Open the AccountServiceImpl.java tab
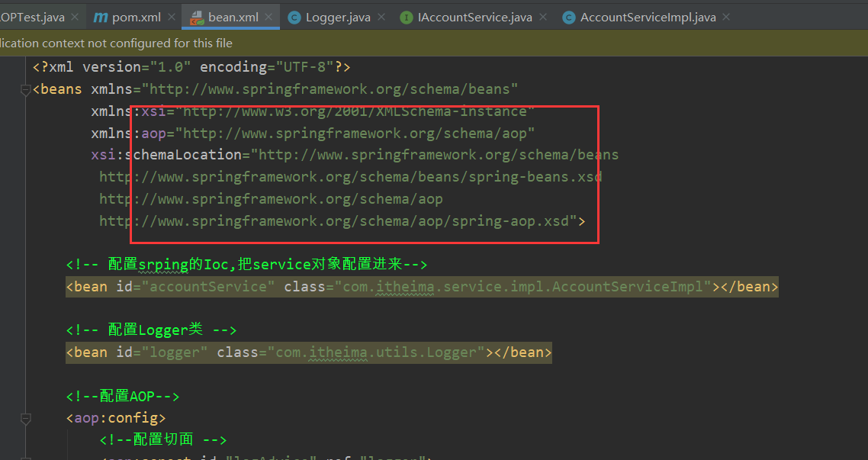Viewport: 868px width, 460px height. pos(648,17)
